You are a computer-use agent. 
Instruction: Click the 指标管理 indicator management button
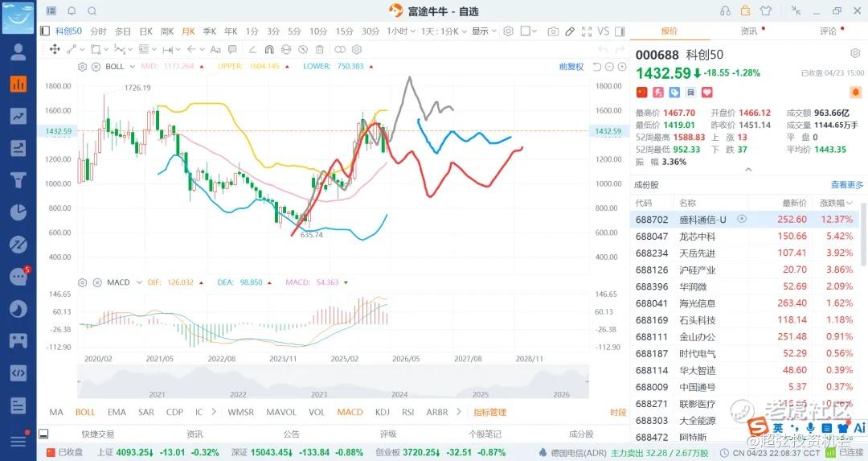489,412
